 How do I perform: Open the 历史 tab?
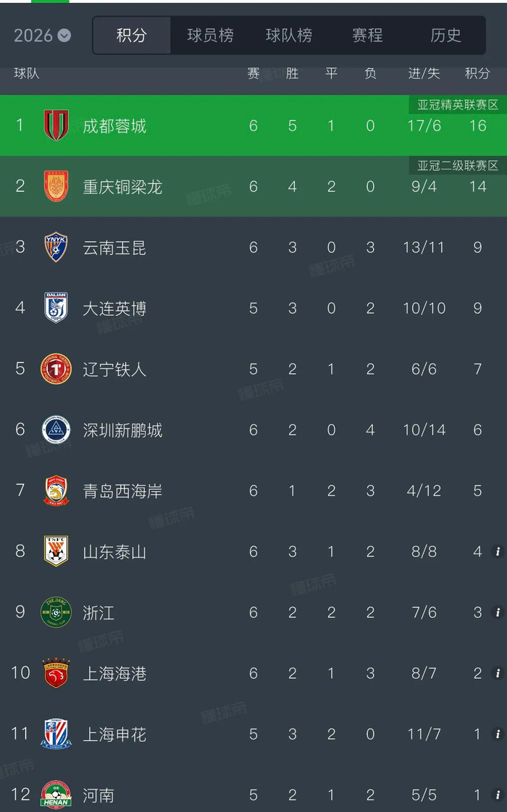tap(445, 35)
